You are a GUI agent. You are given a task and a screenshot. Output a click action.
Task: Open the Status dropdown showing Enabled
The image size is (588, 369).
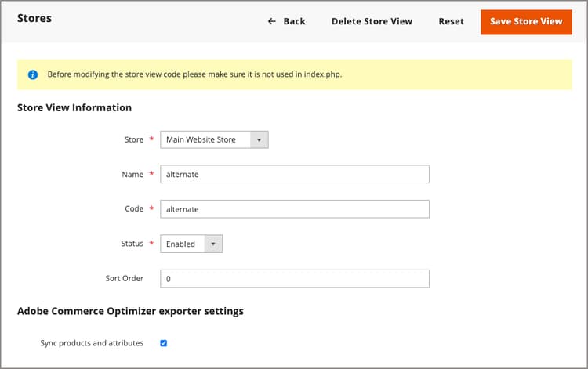[x=191, y=244]
